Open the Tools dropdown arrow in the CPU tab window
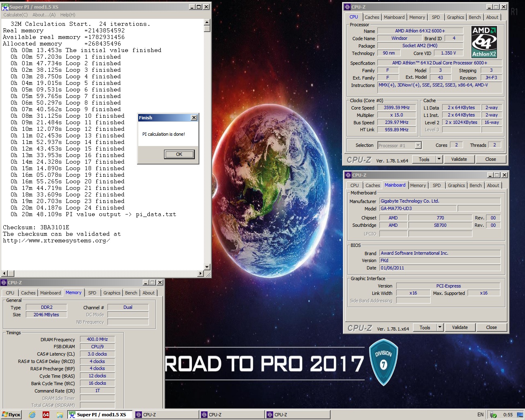Image resolution: width=525 pixels, height=420 pixels. tap(439, 159)
